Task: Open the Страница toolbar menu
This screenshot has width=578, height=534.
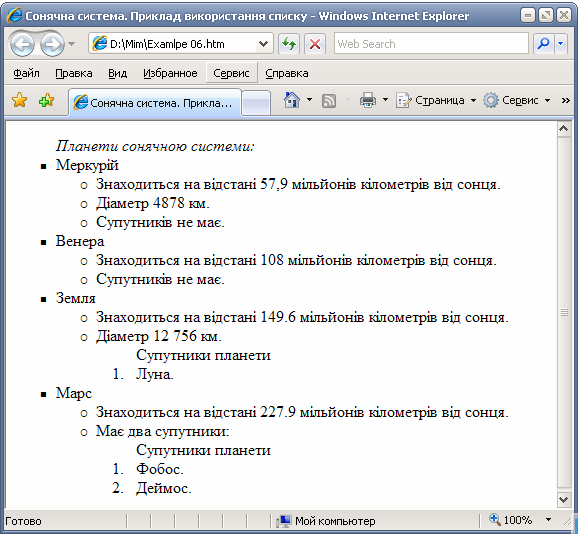Action: [436, 100]
